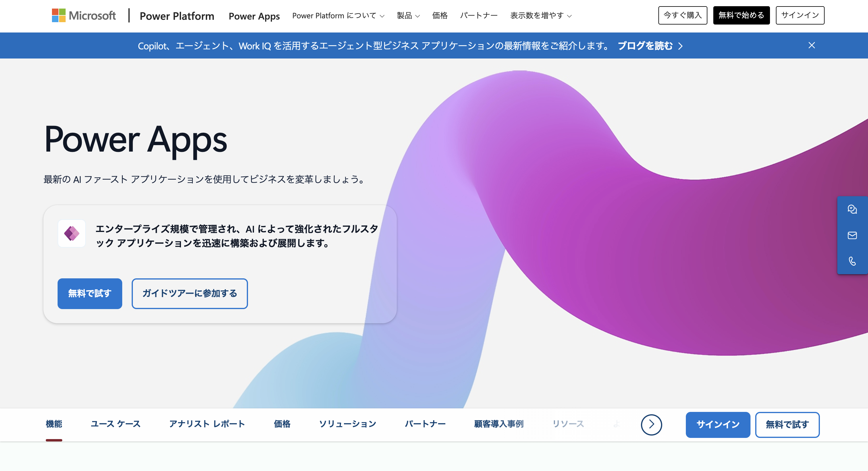The width and height of the screenshot is (868, 471).
Task: Click the エンタープライズ規模で管理され description text
Action: click(237, 236)
